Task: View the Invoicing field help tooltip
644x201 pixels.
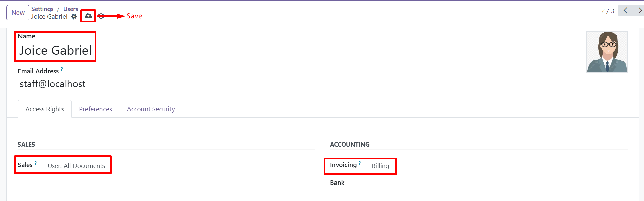Action: [360, 162]
